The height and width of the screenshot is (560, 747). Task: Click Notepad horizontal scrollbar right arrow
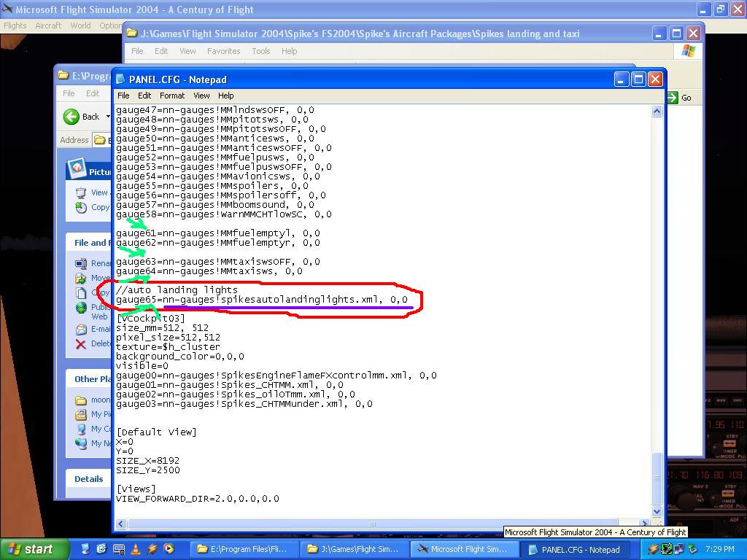point(644,524)
